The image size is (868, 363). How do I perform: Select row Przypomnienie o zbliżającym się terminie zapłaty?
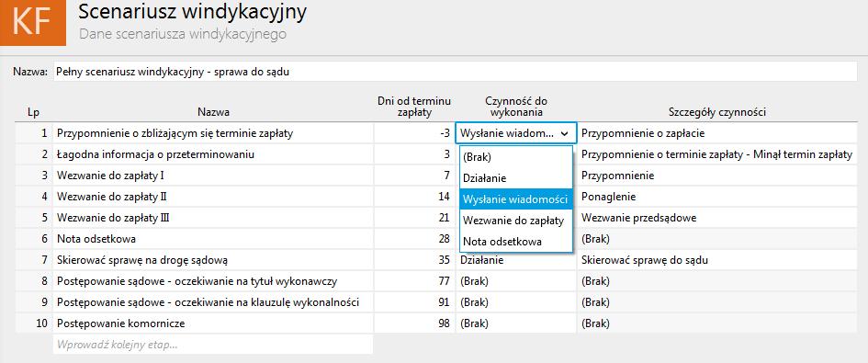[213, 133]
